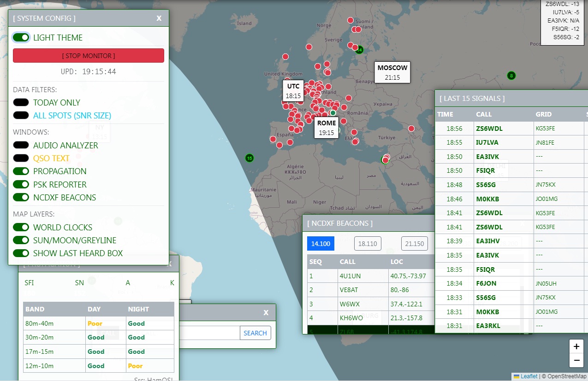The width and height of the screenshot is (588, 381).
Task: Click the green cluster marker labeled 15
Action: (249, 158)
